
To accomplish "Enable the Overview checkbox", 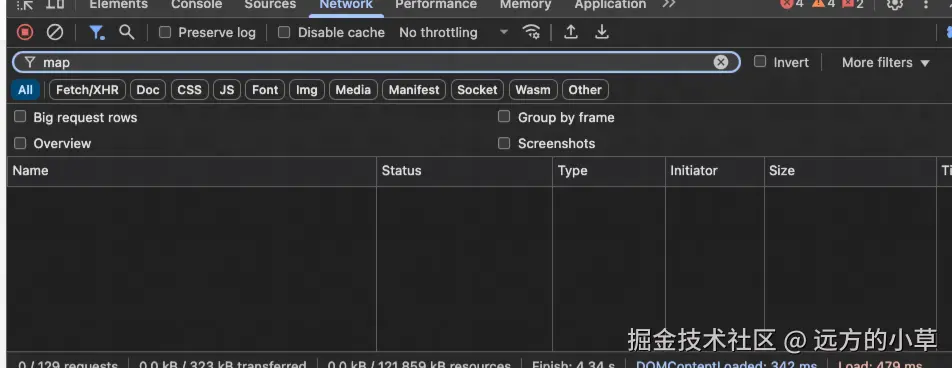I will click(20, 143).
